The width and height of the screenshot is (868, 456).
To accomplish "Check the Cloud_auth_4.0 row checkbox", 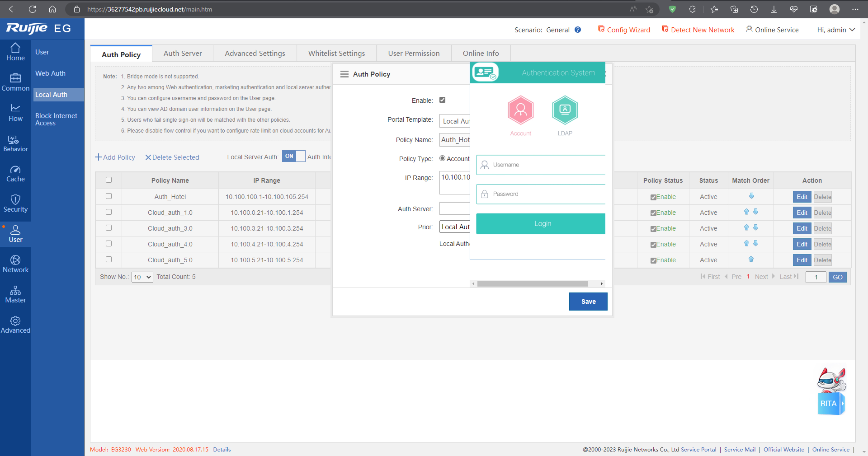I will click(x=108, y=244).
